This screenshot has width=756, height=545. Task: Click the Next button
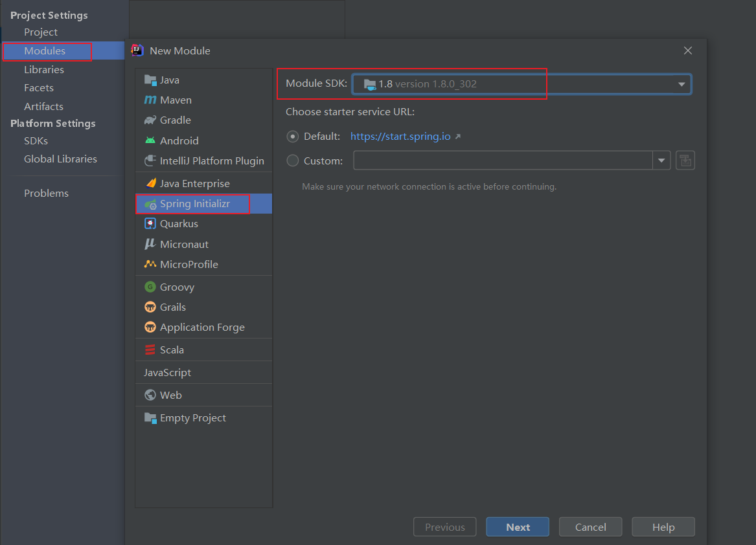point(518,527)
